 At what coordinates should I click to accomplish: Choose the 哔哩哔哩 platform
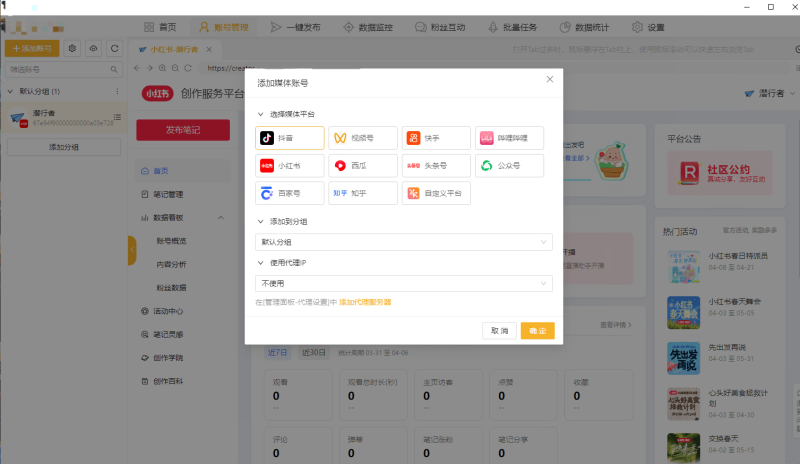509,138
